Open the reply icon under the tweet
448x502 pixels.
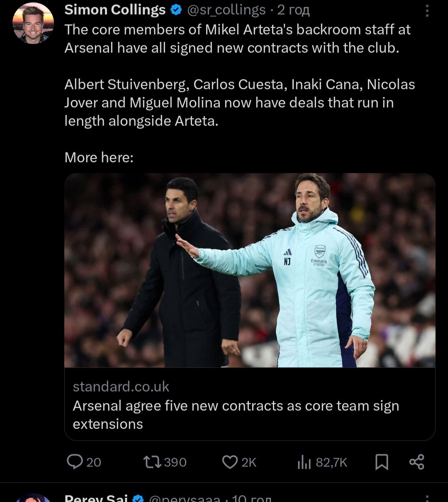75,462
